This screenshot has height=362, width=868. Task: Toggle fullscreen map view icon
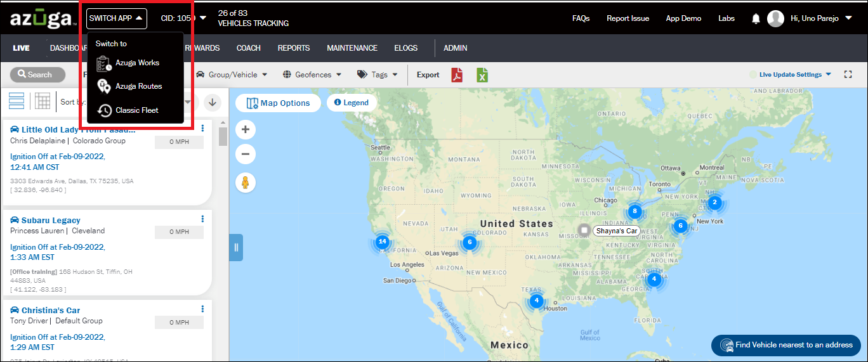point(848,75)
